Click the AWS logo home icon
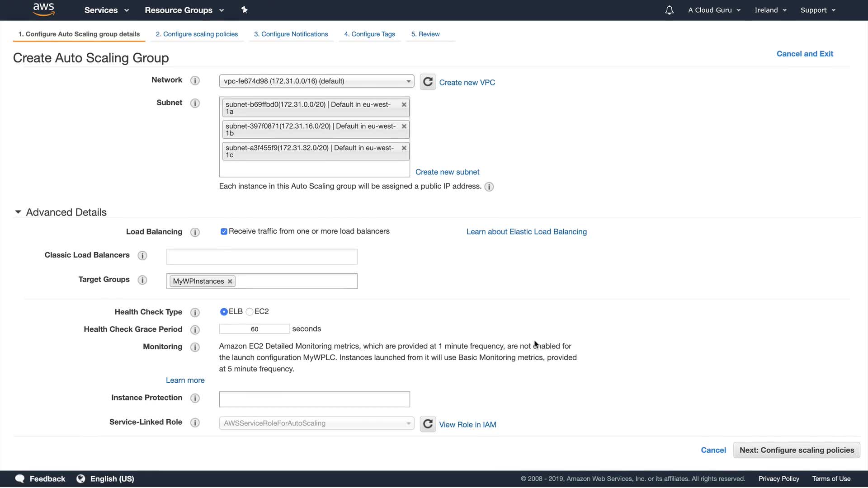This screenshot has height=488, width=868. click(44, 9)
